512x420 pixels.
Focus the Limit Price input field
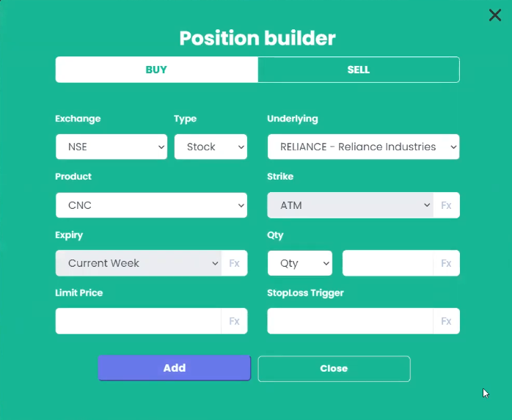138,321
